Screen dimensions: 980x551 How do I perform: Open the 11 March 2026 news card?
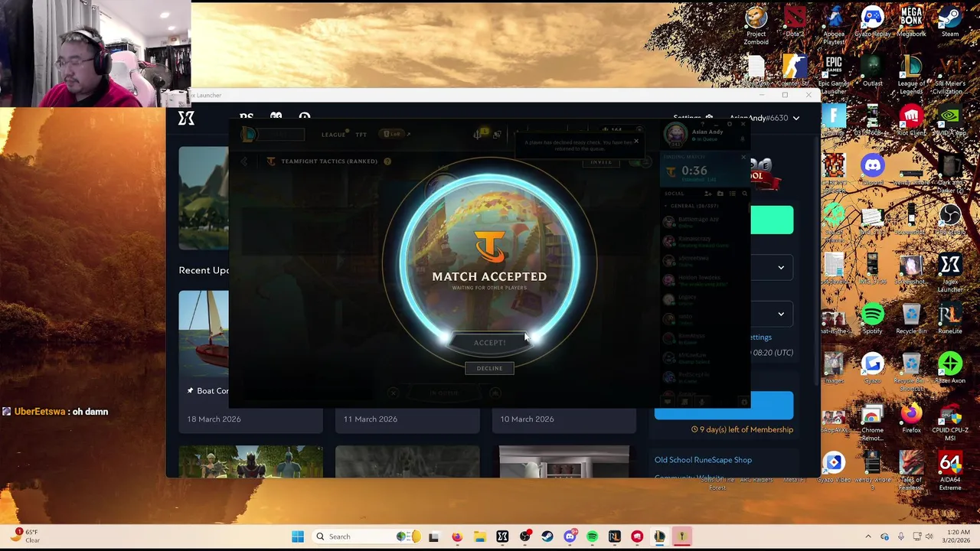click(407, 419)
